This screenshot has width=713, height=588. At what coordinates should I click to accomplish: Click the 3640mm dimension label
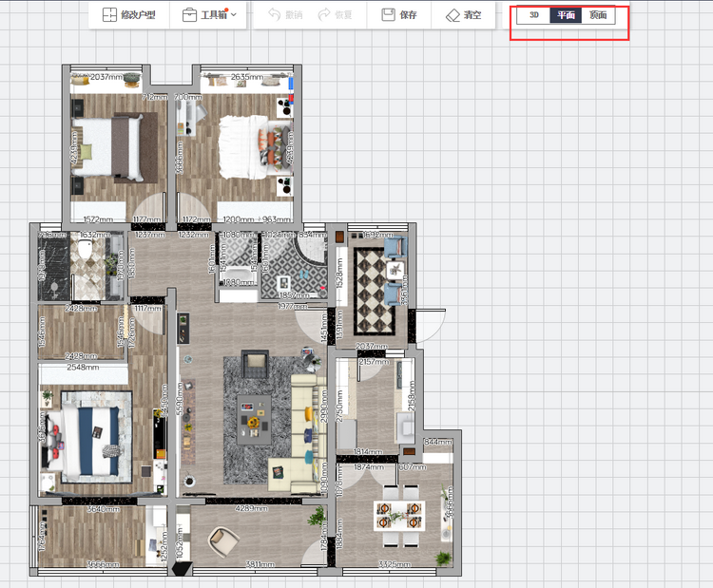coord(104,509)
